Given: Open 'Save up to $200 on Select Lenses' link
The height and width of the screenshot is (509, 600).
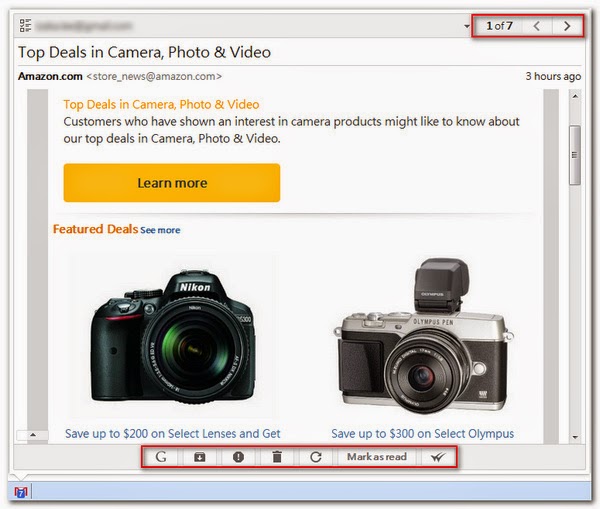Looking at the screenshot, I should point(173,433).
